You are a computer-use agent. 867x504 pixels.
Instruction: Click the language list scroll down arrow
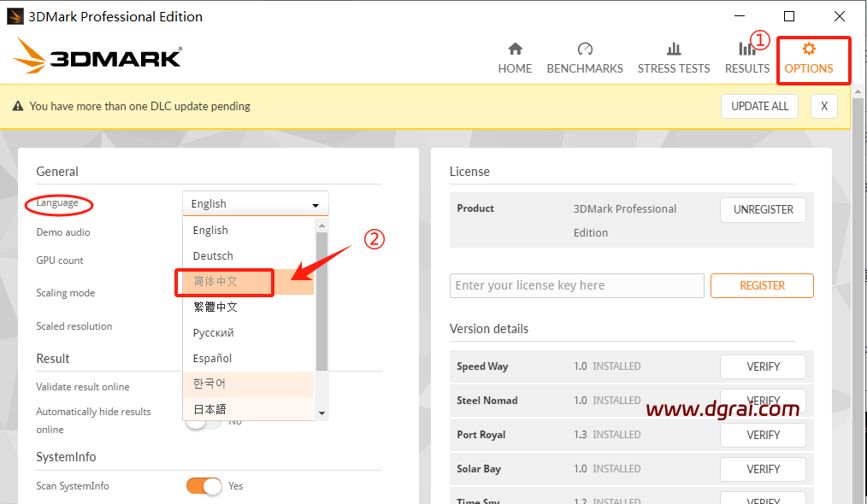pyautogui.click(x=321, y=413)
